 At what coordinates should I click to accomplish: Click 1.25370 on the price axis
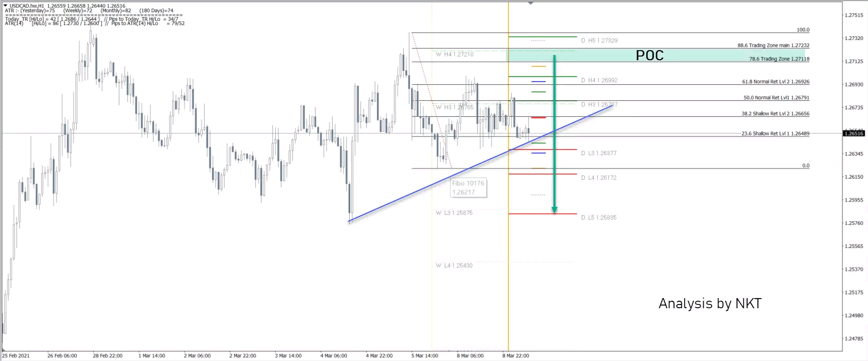tap(854, 269)
